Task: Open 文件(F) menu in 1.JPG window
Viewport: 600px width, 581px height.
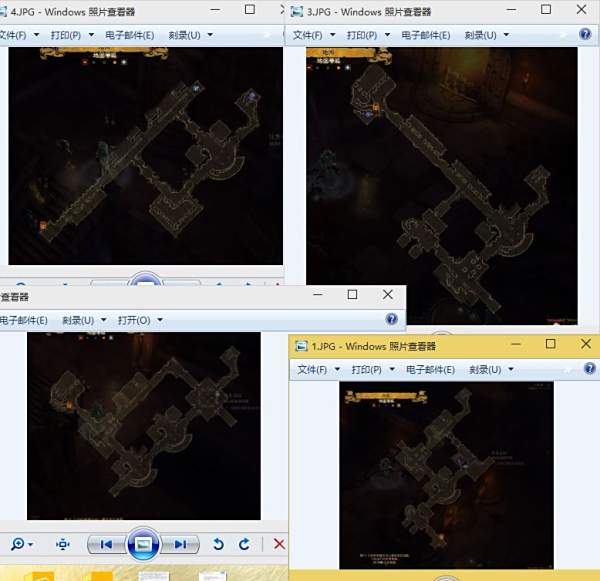Action: (319, 370)
